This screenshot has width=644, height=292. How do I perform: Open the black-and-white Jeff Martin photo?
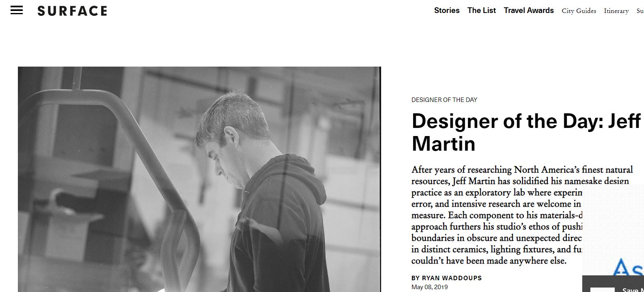(x=199, y=179)
